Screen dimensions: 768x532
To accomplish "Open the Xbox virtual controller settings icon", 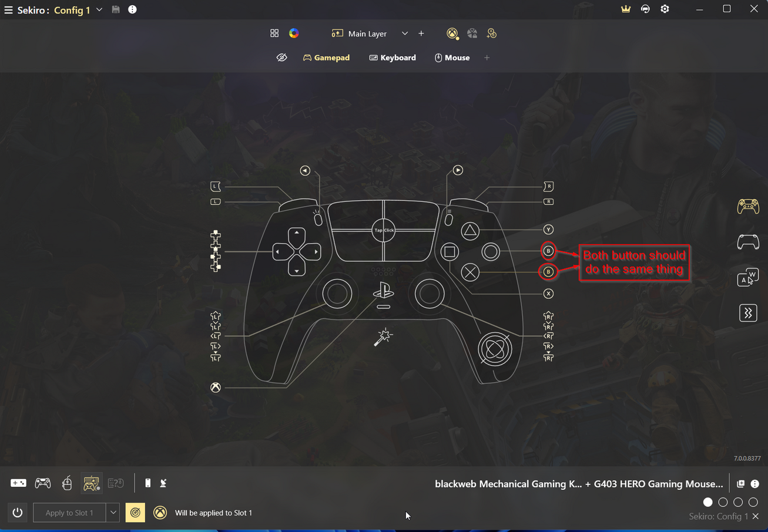I will click(452, 33).
